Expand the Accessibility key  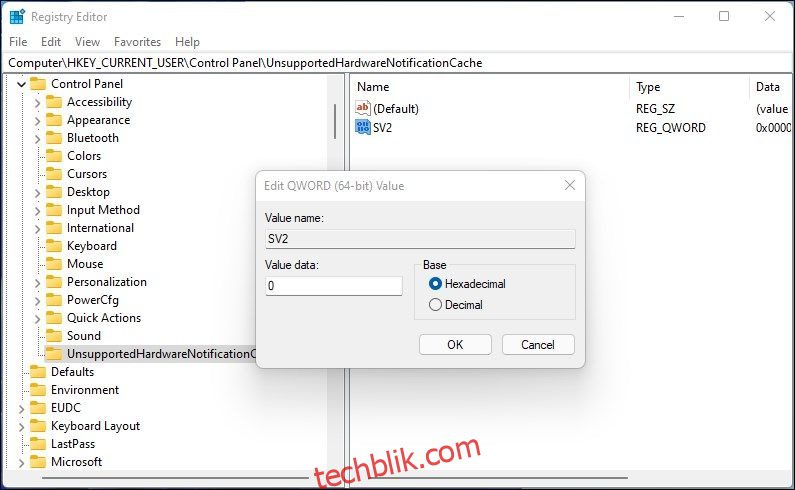point(37,102)
